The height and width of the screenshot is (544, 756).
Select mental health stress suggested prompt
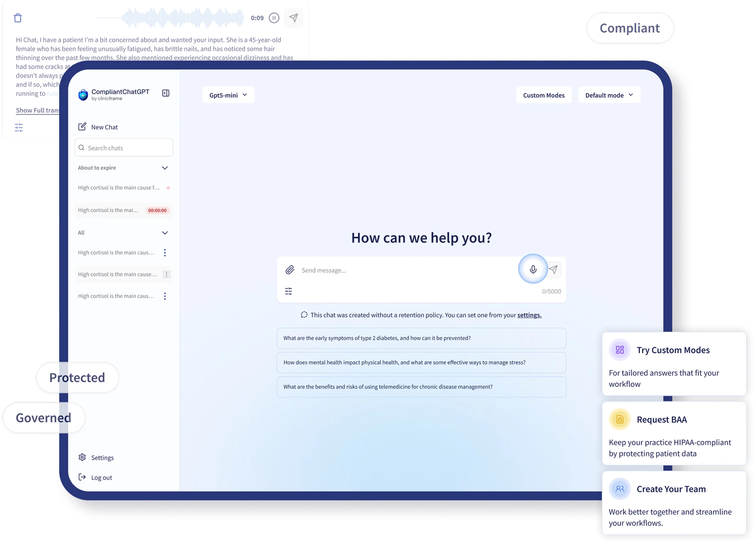(x=421, y=362)
